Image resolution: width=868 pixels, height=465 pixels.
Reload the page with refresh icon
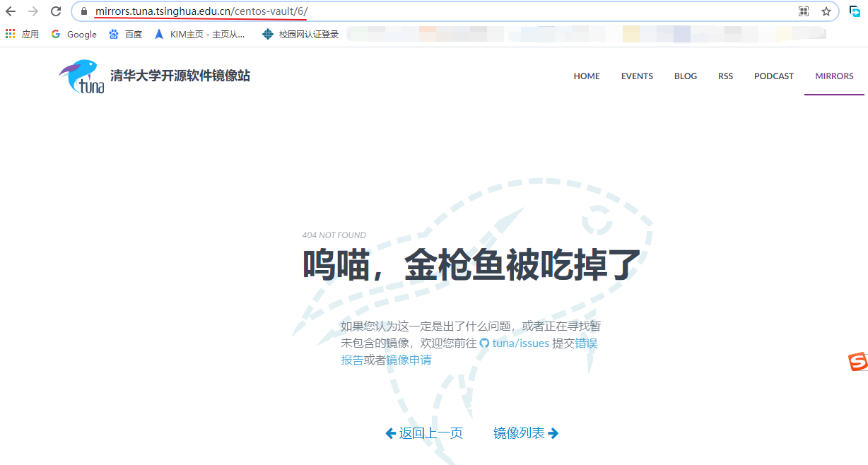[56, 11]
